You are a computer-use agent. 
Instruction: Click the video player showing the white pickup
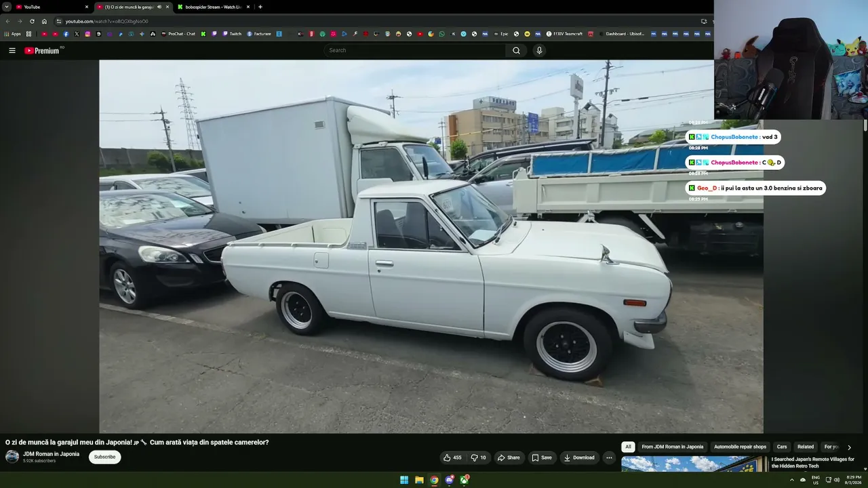point(431,246)
